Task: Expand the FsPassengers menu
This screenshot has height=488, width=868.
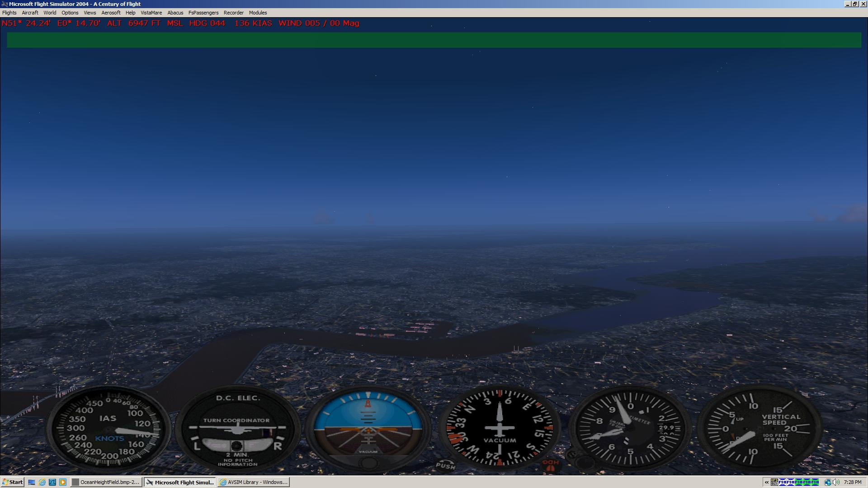Action: pos(203,13)
